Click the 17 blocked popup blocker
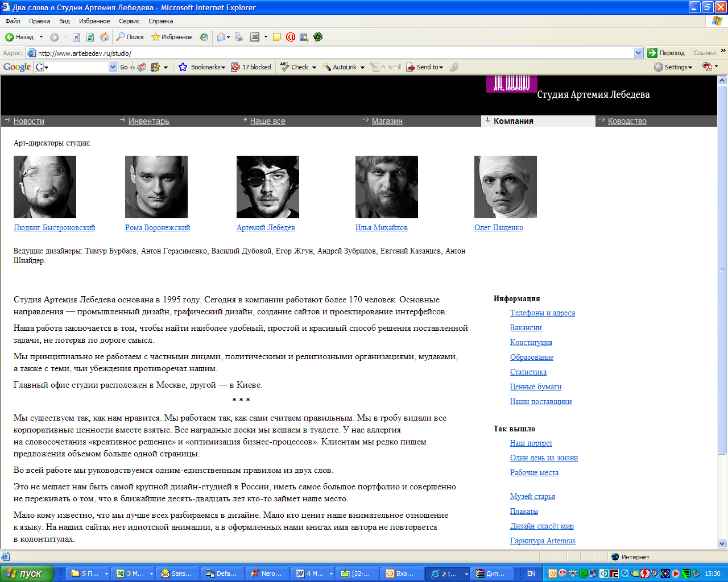This screenshot has height=582, width=728. [251, 67]
